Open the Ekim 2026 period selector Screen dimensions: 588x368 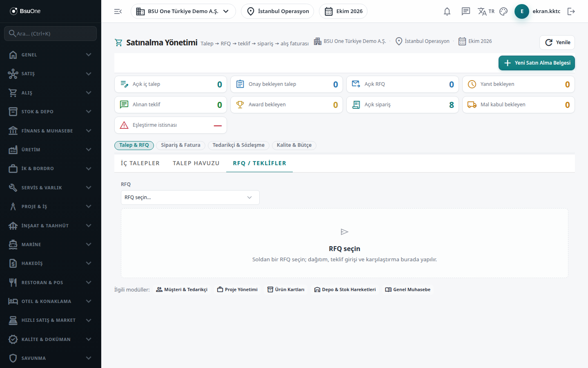343,11
